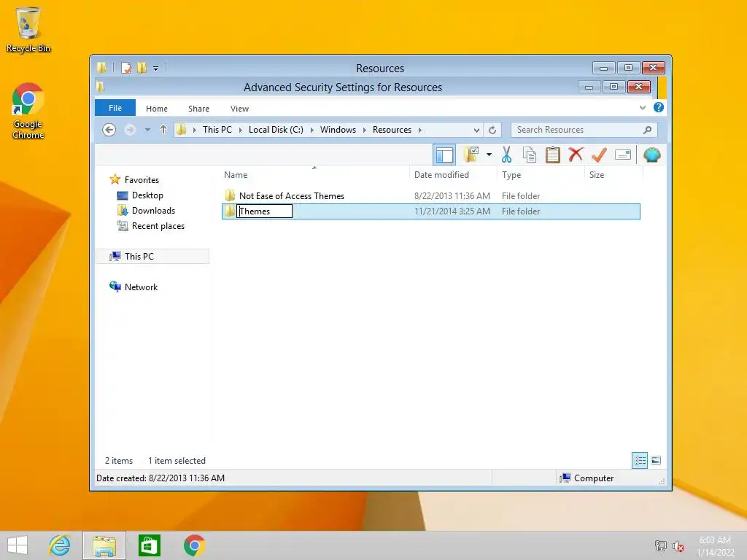Click the network tray icon
The width and height of the screenshot is (747, 560).
point(661,546)
